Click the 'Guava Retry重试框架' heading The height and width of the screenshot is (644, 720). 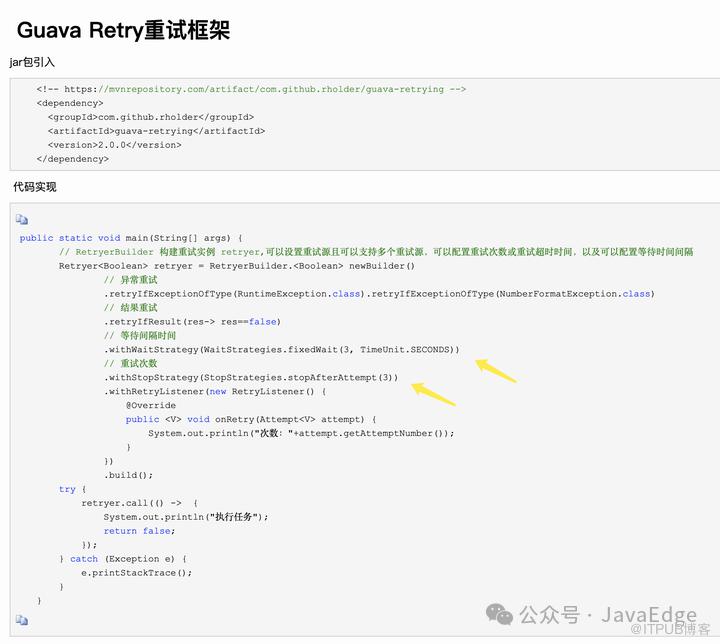(123, 30)
